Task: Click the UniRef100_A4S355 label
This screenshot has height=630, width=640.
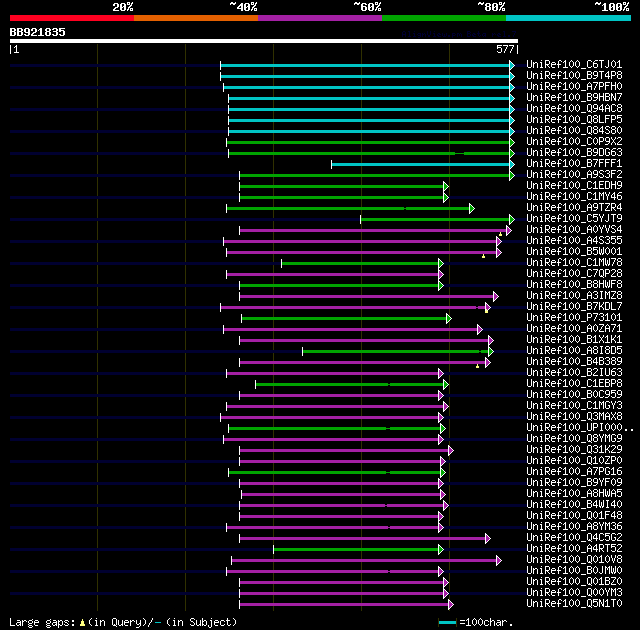Action: (574, 241)
